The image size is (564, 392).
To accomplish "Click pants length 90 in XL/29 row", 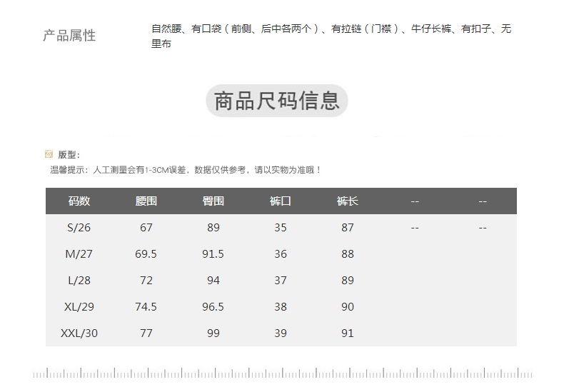I will coord(348,307).
